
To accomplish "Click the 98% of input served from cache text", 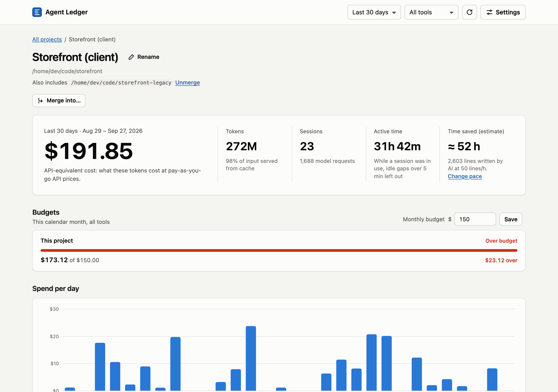I will coord(252,165).
